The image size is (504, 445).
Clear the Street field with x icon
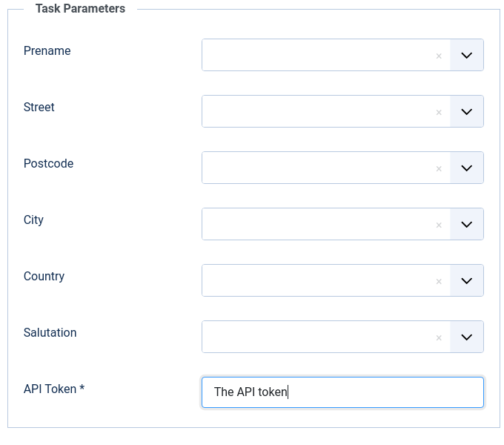[439, 112]
